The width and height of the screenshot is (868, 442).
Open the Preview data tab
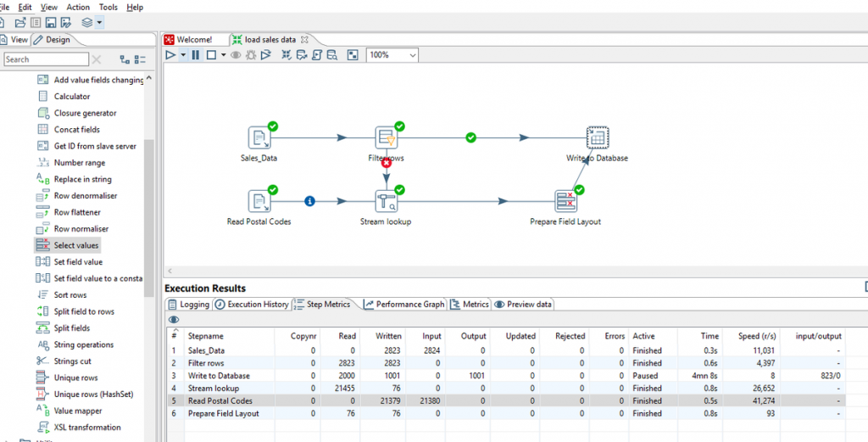coord(524,304)
